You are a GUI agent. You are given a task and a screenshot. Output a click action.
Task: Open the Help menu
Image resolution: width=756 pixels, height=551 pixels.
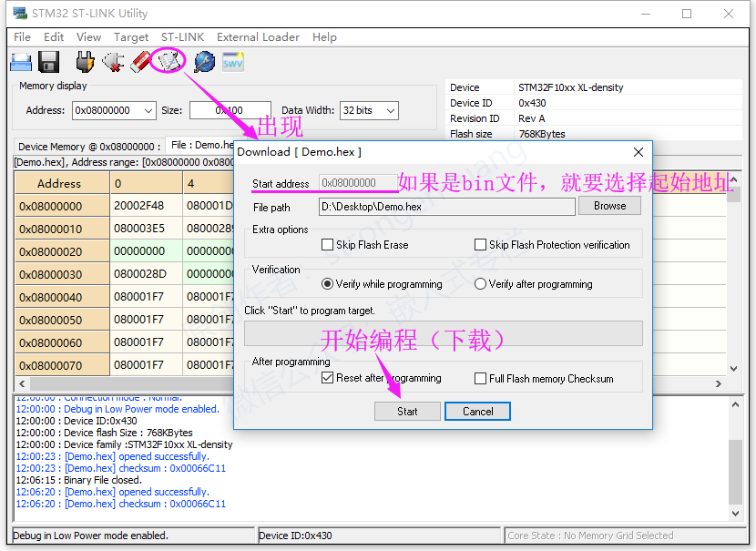[324, 37]
